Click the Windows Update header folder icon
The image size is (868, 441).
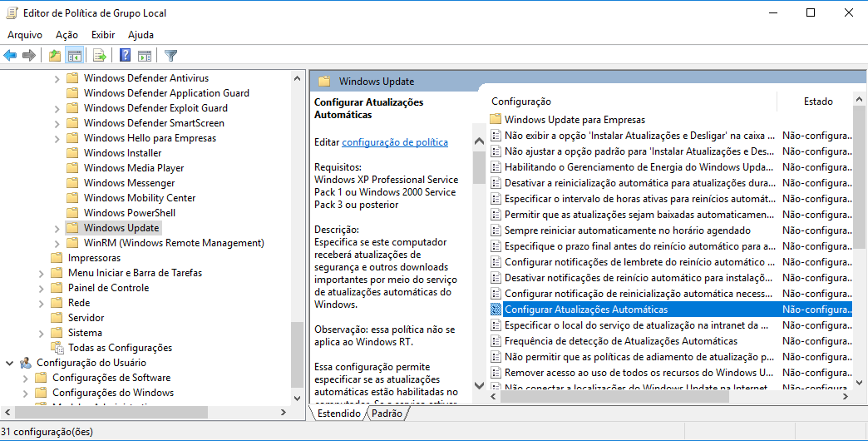324,82
